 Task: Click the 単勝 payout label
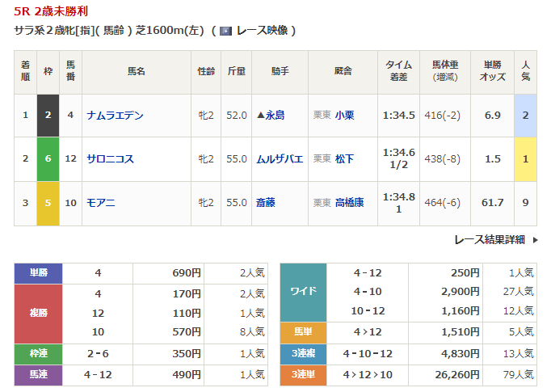pos(38,273)
